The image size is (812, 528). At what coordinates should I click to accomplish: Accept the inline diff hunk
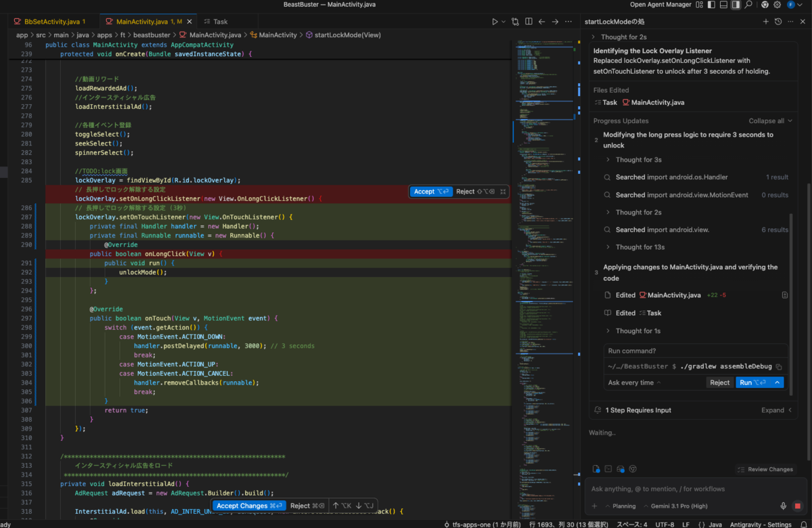pyautogui.click(x=430, y=192)
